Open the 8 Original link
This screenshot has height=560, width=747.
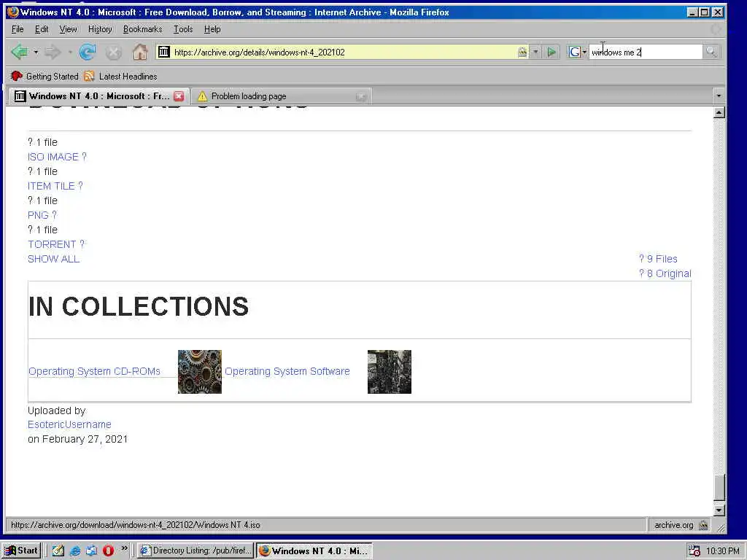(x=665, y=274)
